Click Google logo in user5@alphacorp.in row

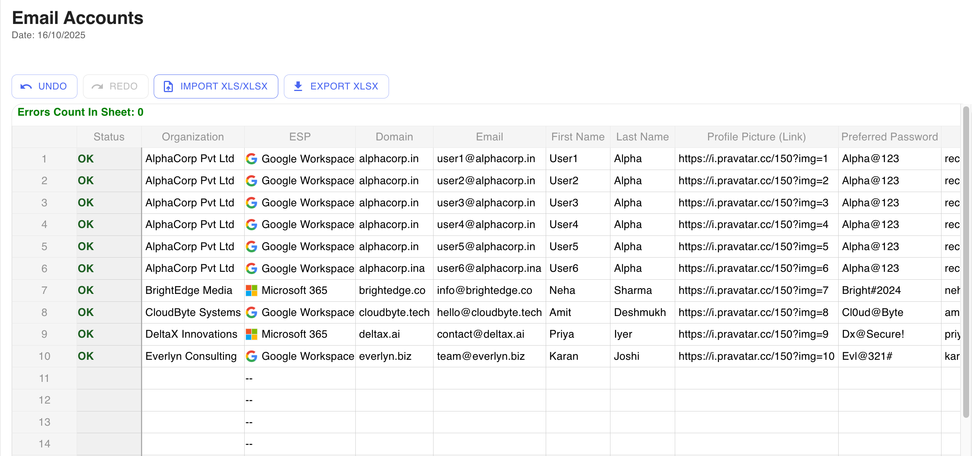[x=251, y=247]
